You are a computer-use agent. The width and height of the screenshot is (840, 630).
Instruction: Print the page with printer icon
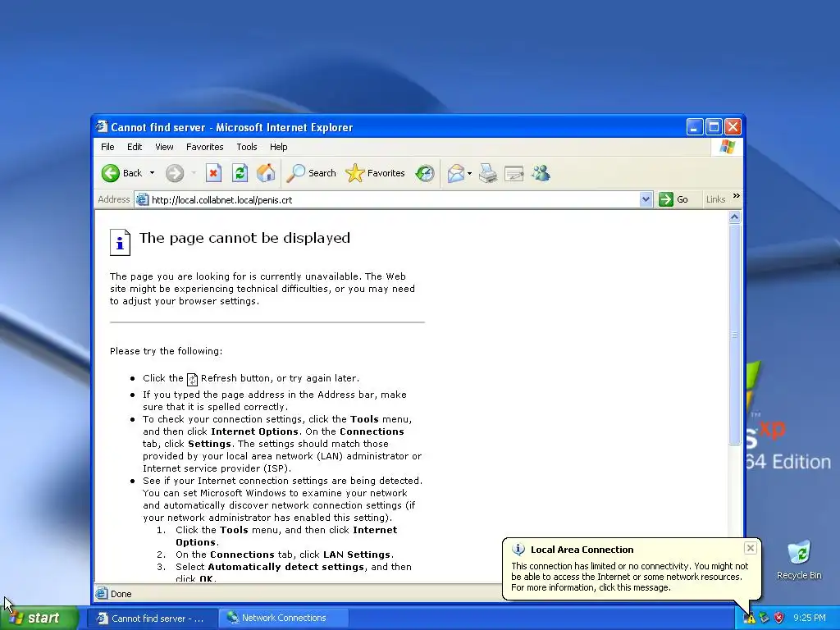[488, 173]
